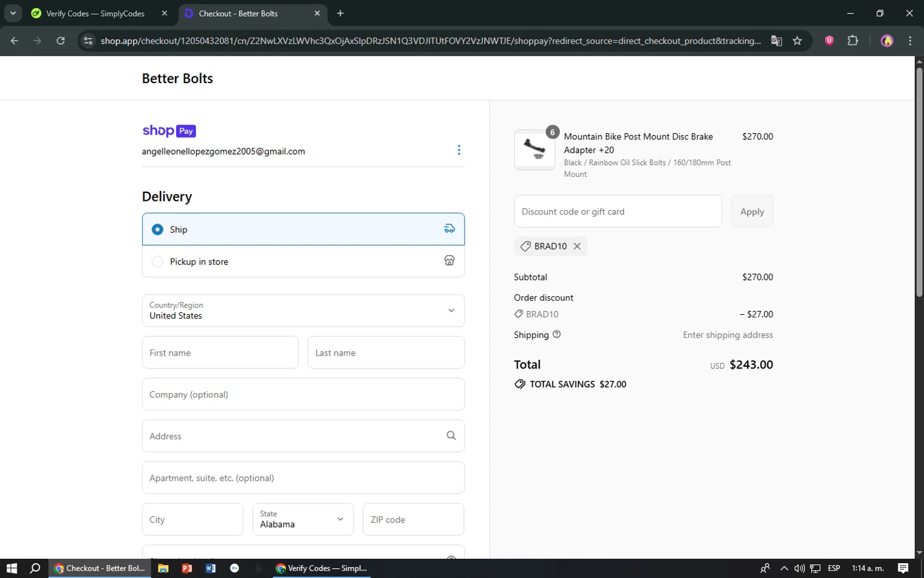
Task: Select the Checkout - Better Bolts tab
Action: click(253, 13)
